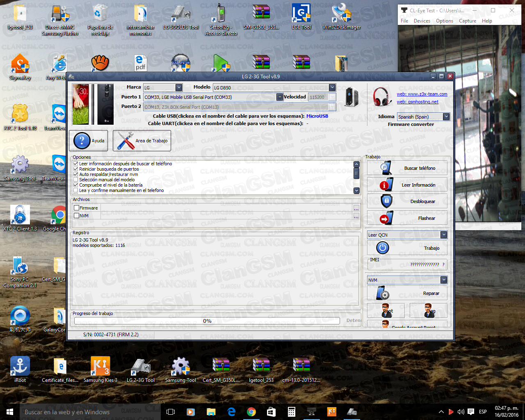This screenshot has width=525, height=420.
Task: Open the Papelera de reciclaje icon
Action: (x=100, y=20)
